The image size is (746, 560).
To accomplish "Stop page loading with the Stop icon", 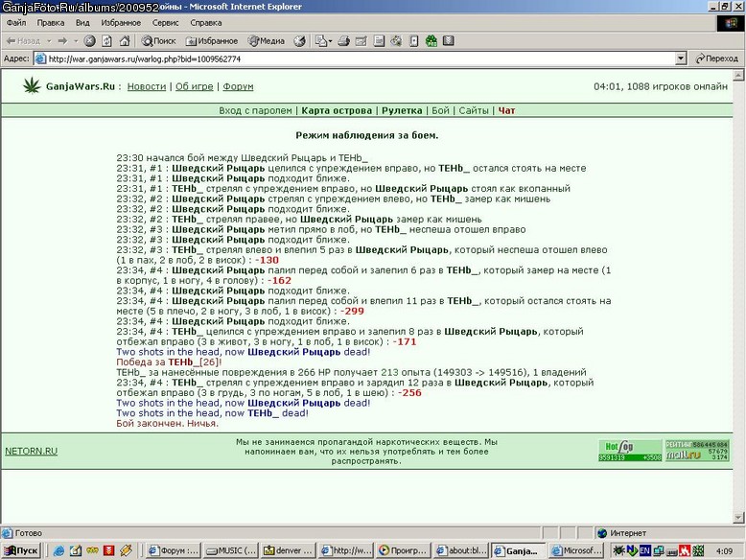I will (89, 41).
